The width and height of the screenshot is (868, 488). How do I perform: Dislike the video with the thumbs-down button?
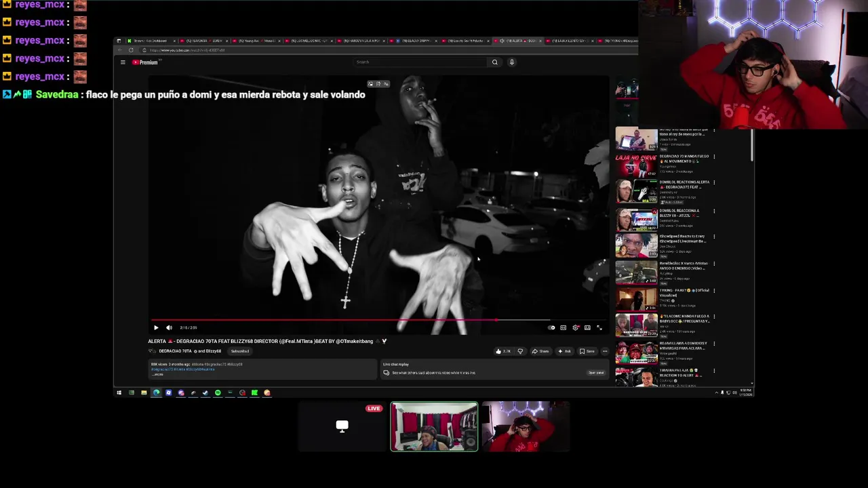click(520, 351)
